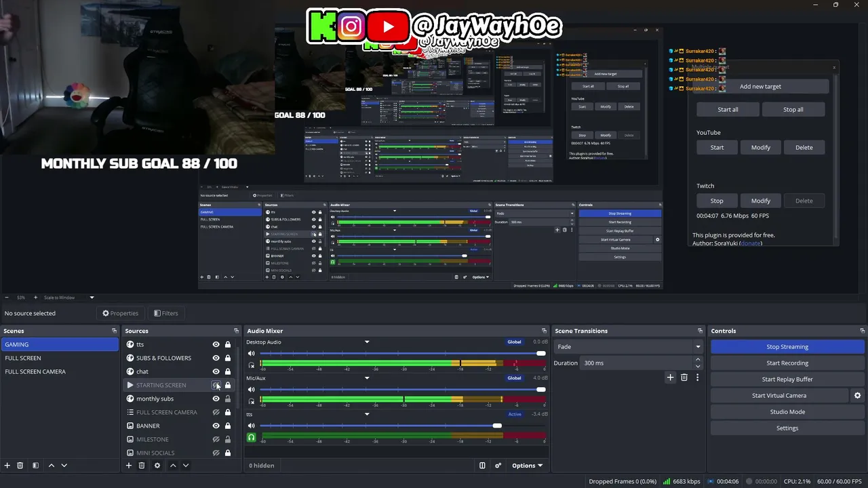This screenshot has width=868, height=488.
Task: Switch Audio Mixer to vertical layout icon
Action: coord(482,466)
